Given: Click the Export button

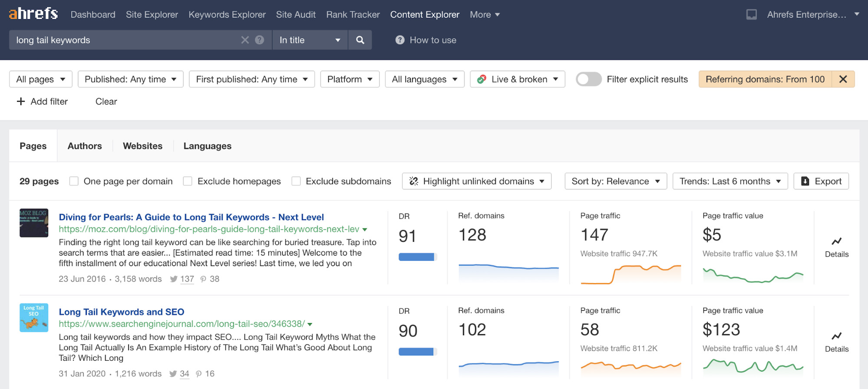Looking at the screenshot, I should (821, 181).
